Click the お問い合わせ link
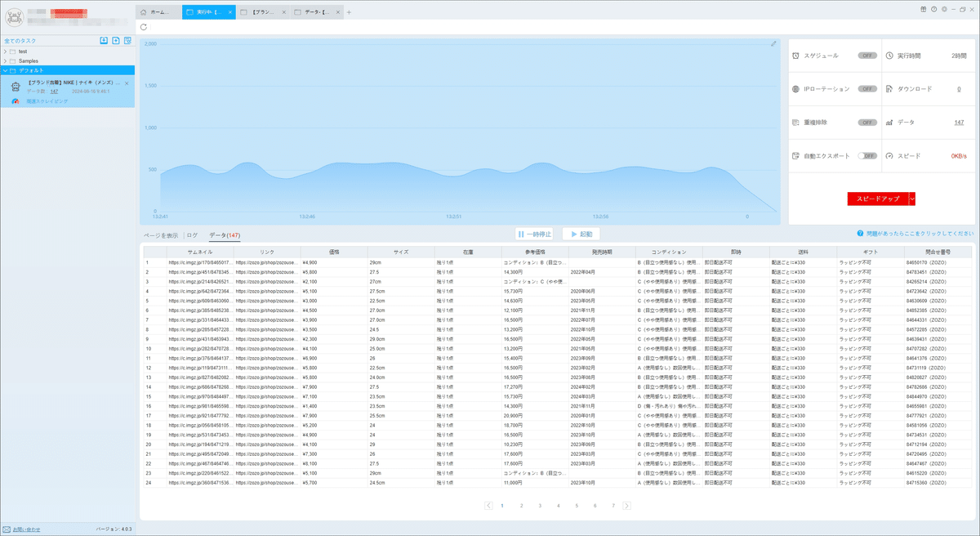This screenshot has width=980, height=536. click(x=26, y=529)
